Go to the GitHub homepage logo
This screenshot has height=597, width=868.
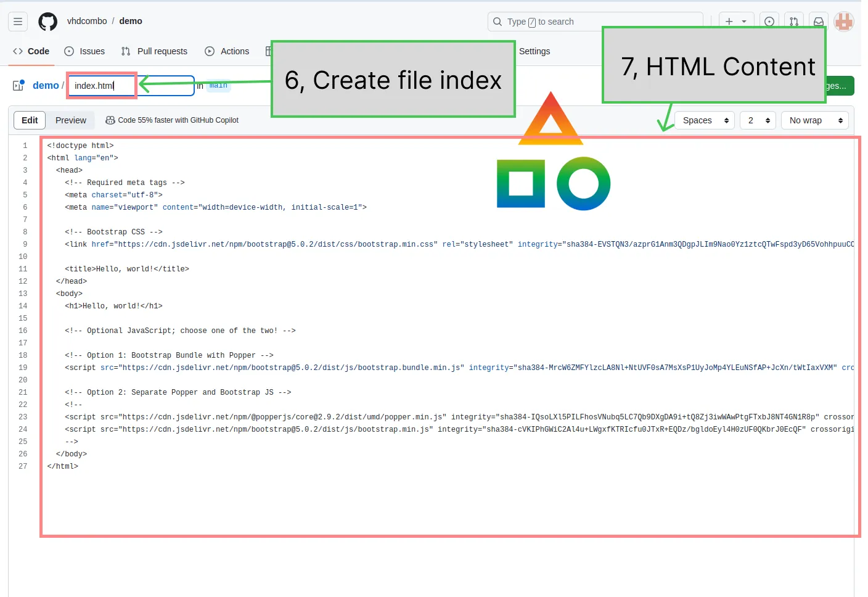click(47, 22)
